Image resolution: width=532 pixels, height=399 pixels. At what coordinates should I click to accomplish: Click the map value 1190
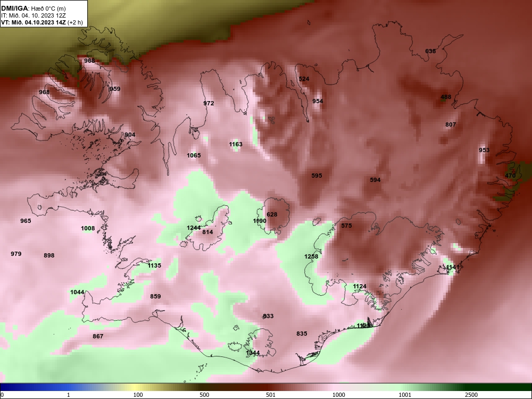260,221
